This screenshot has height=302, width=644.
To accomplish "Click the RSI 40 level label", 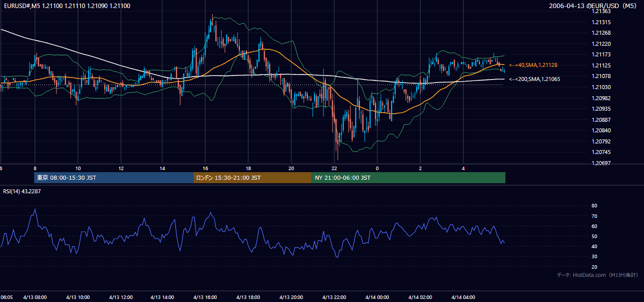I will tap(595, 246).
